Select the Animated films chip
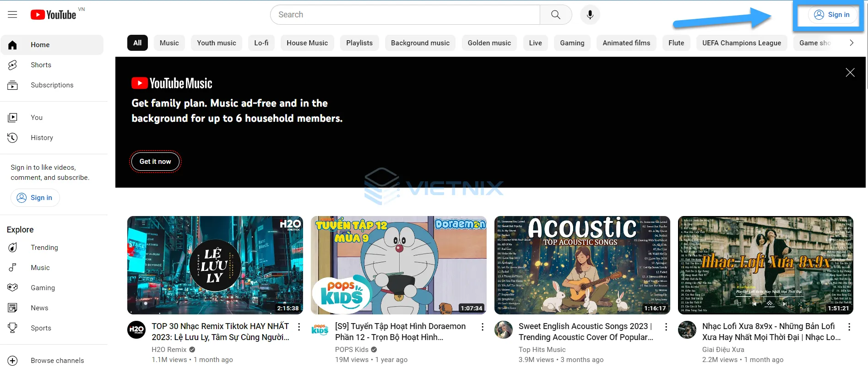 coord(626,43)
